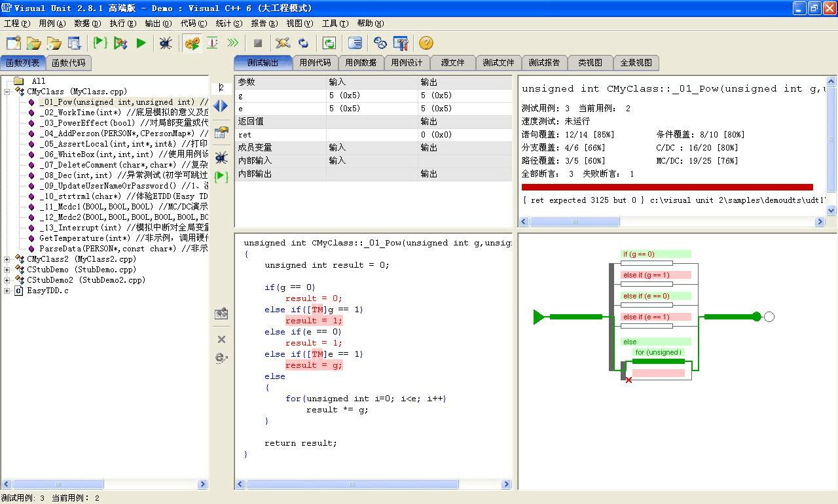
Task: Switch to the 测试报告 tab
Action: [x=544, y=63]
